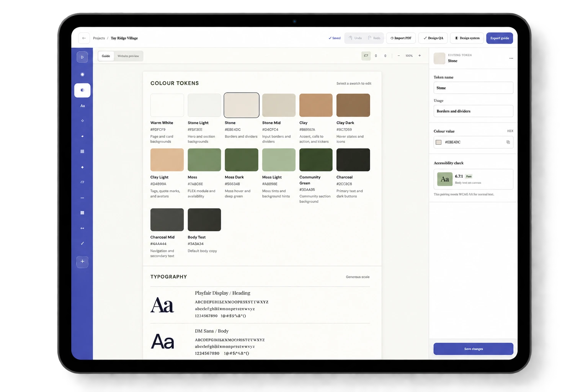Click the Pass badge in Accessibility check

(469, 176)
